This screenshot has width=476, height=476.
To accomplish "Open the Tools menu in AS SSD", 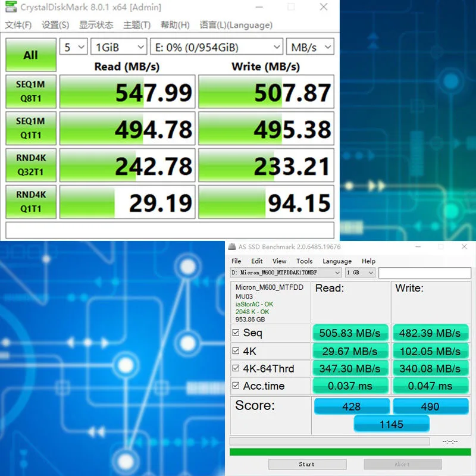I will tap(305, 261).
